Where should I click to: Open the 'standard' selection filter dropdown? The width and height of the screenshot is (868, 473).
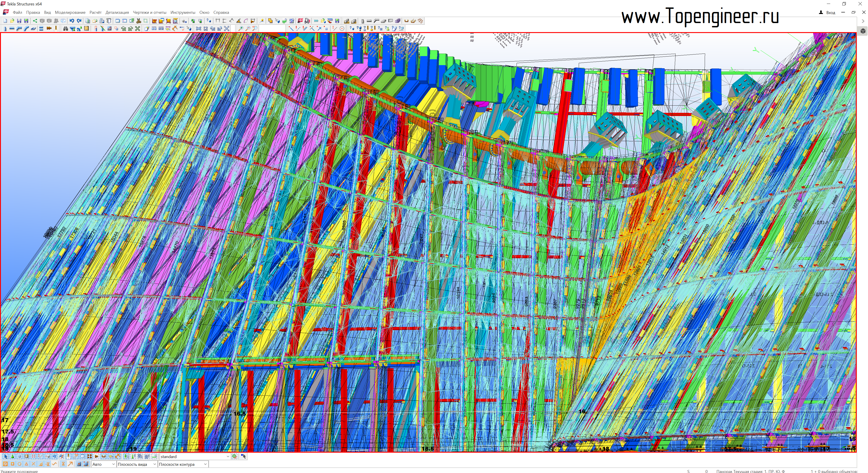pos(228,456)
